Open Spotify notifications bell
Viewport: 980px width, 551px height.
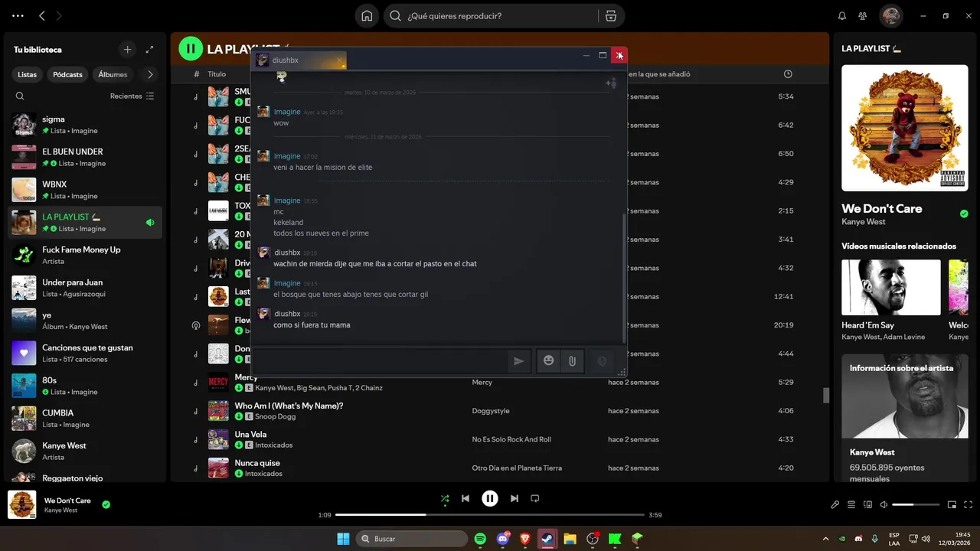[x=842, y=16]
